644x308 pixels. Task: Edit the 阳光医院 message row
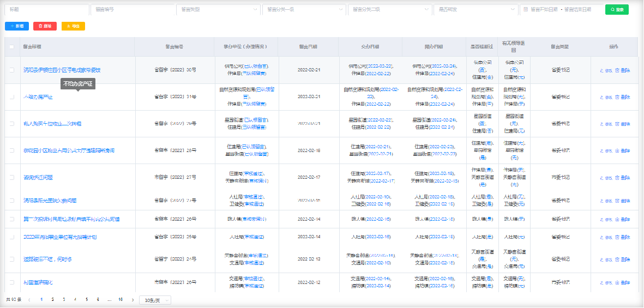point(606,201)
